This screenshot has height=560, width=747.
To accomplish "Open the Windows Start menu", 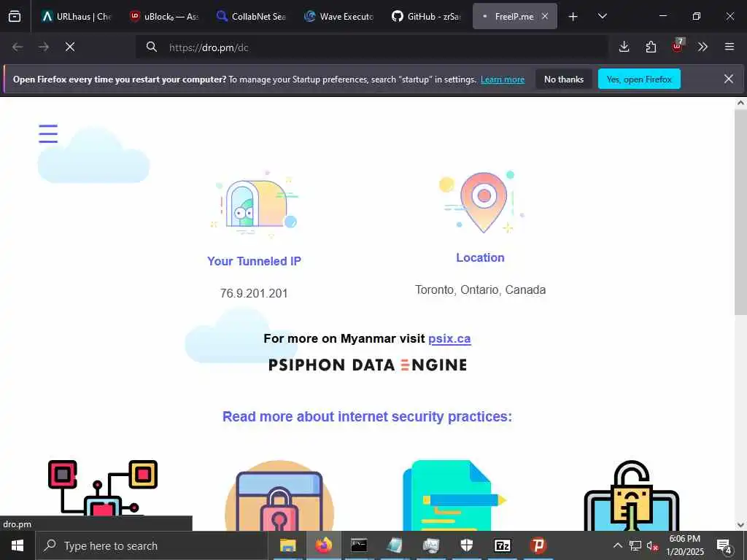I will coord(18,545).
